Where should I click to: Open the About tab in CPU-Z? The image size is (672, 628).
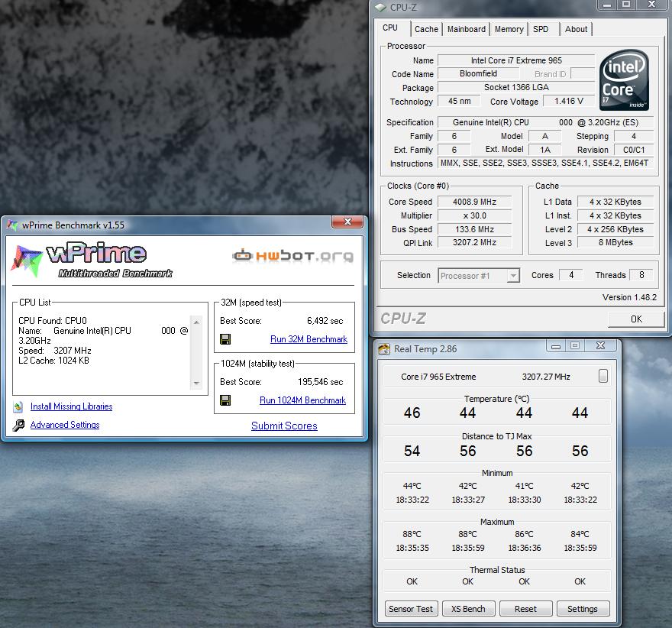click(576, 29)
